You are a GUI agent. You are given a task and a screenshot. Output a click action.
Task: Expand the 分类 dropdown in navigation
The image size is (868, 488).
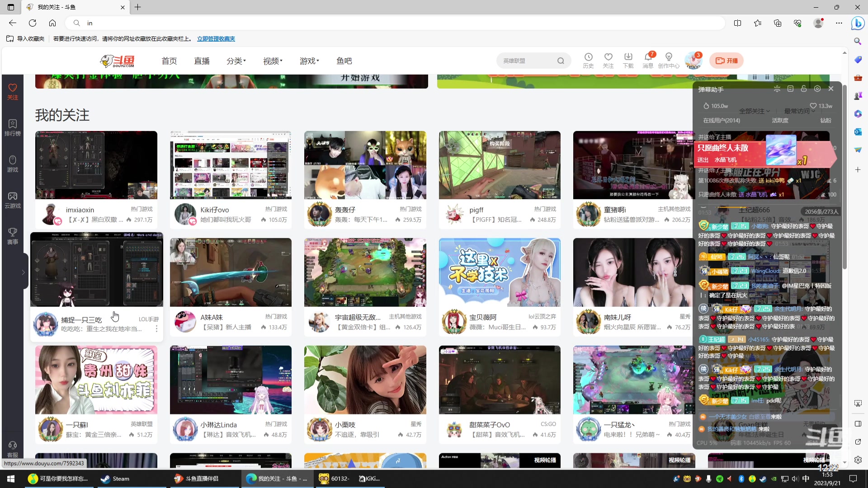coord(236,61)
